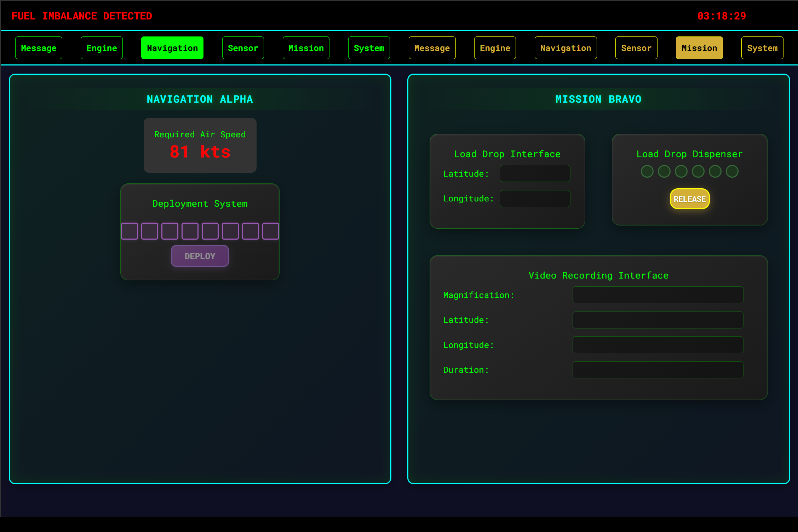Focus the Magnification input field
This screenshot has width=798, height=532.
658,295
